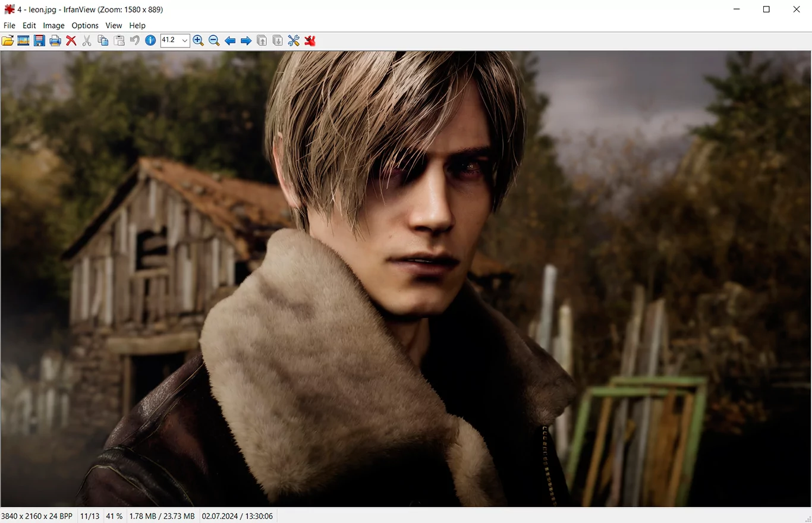This screenshot has height=523, width=812.
Task: Open the File menu
Action: pyautogui.click(x=10, y=26)
